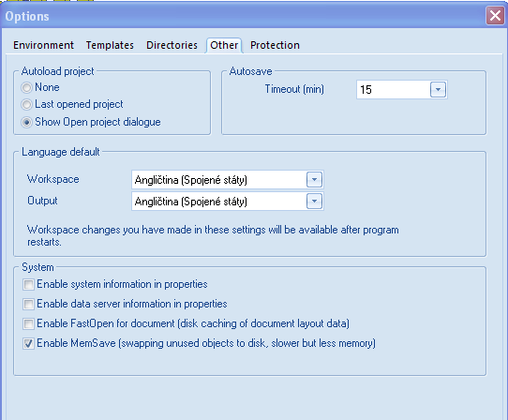Select the Other tab
The image size is (508, 420).
click(x=224, y=45)
